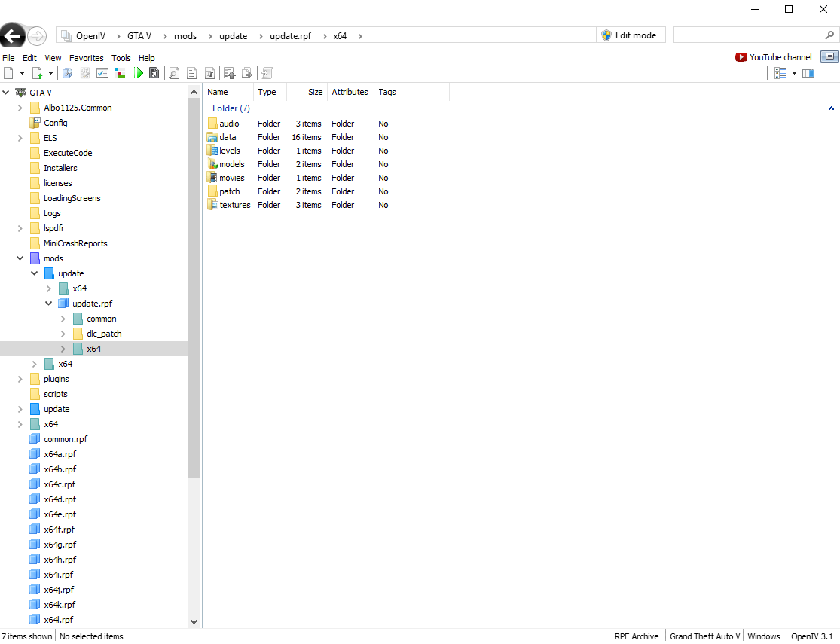840x644 pixels.
Task: Open the Edit menu
Action: click(29, 58)
